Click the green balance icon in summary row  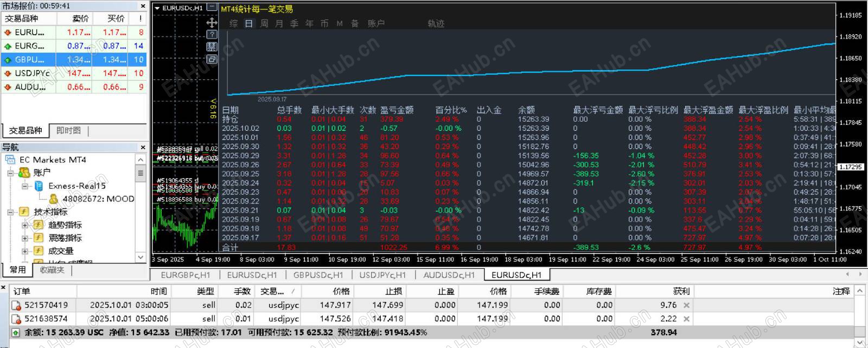pos(16,332)
